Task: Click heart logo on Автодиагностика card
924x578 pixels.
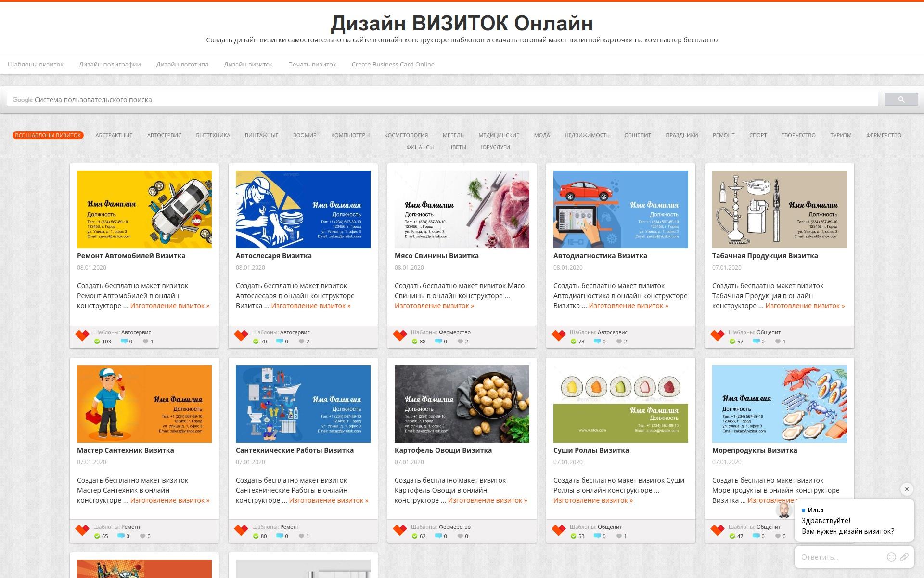Action: click(x=559, y=335)
